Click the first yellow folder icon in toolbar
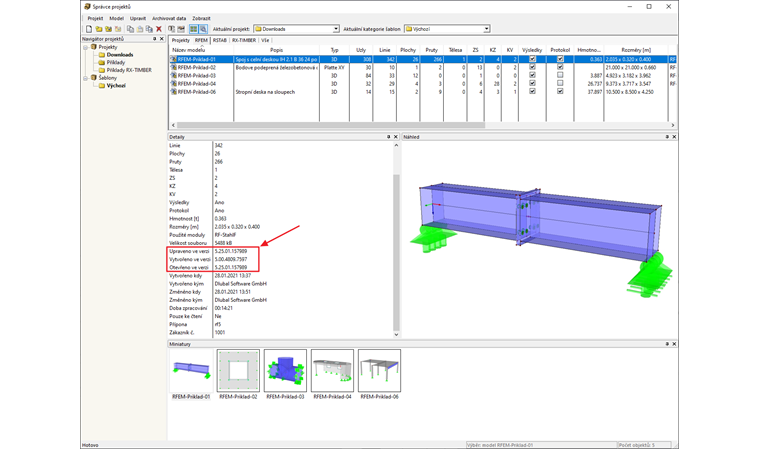Viewport: 760px width, 449px height. point(99,29)
